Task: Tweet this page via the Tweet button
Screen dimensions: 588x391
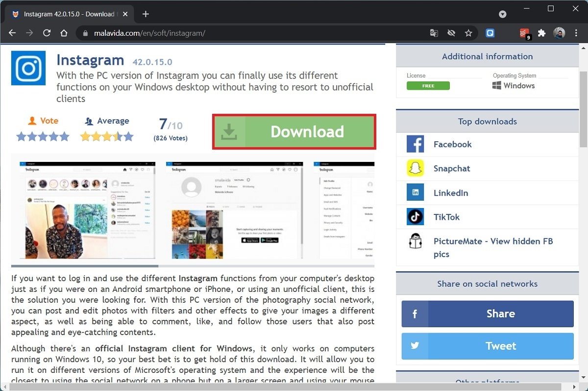Action: coord(488,346)
